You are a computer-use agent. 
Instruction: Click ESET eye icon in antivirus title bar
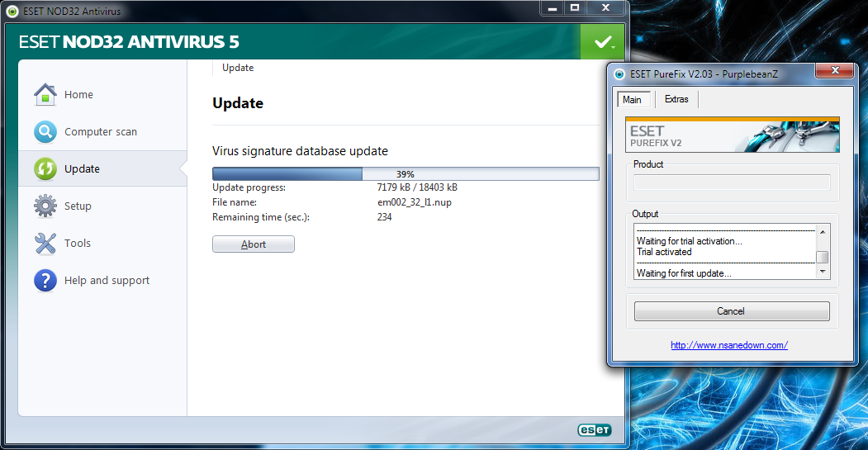click(12, 11)
